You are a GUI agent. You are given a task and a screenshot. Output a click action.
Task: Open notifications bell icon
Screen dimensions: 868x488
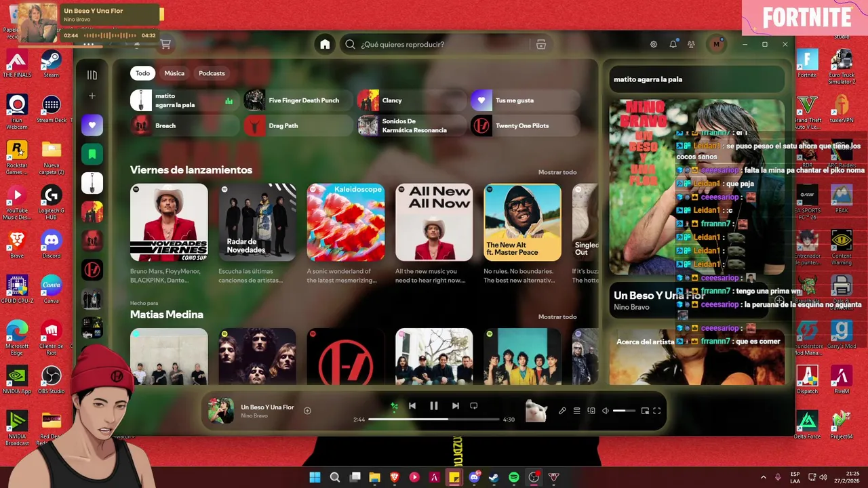[673, 44]
